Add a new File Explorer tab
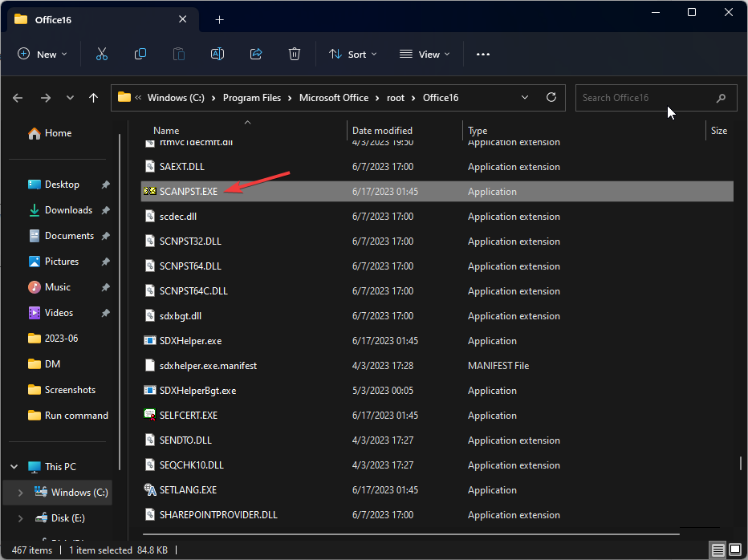Image resolution: width=748 pixels, height=560 pixels. point(219,19)
